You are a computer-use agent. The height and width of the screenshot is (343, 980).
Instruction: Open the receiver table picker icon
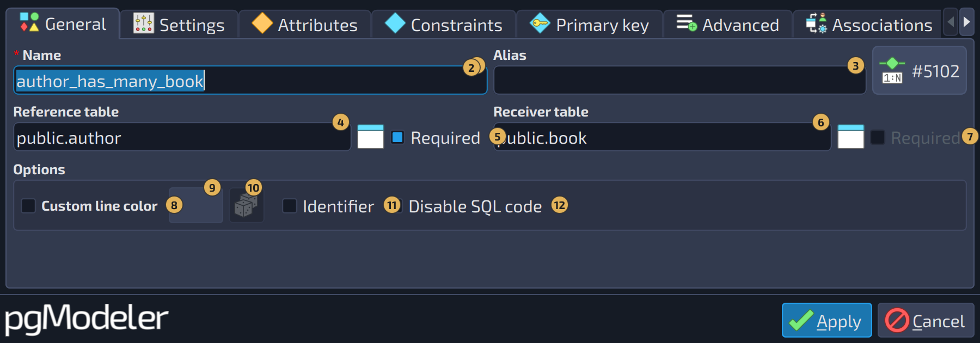850,137
